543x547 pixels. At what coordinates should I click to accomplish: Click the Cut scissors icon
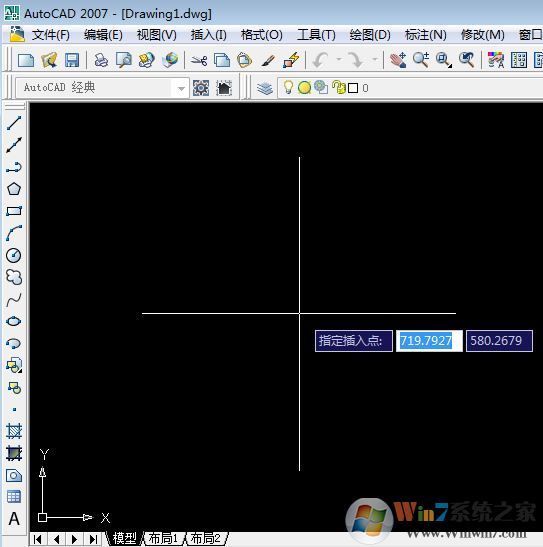coord(199,61)
